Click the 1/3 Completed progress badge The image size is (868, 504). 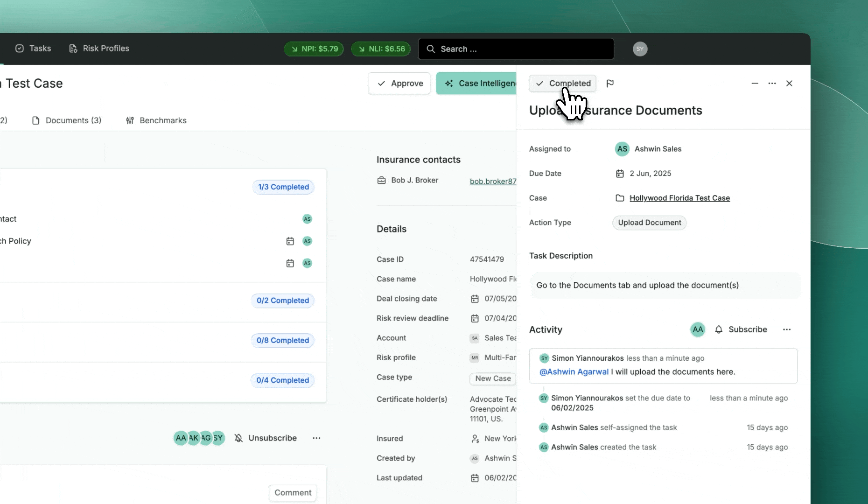[283, 187]
